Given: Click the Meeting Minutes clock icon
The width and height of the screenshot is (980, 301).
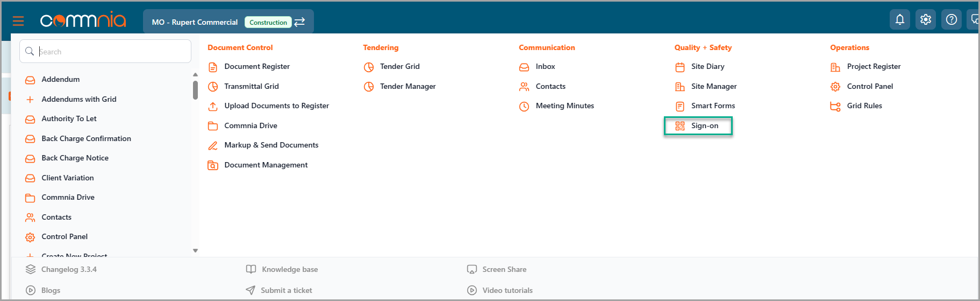Looking at the screenshot, I should click(x=524, y=106).
